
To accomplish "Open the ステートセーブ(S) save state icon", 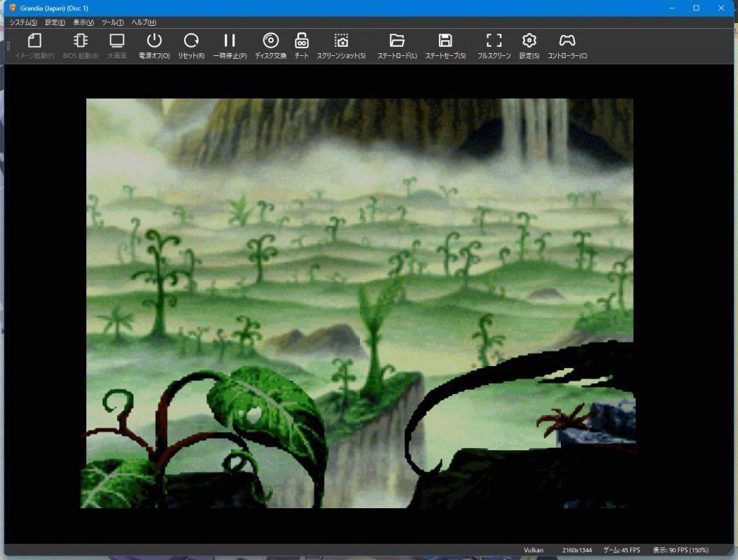I will [x=445, y=45].
